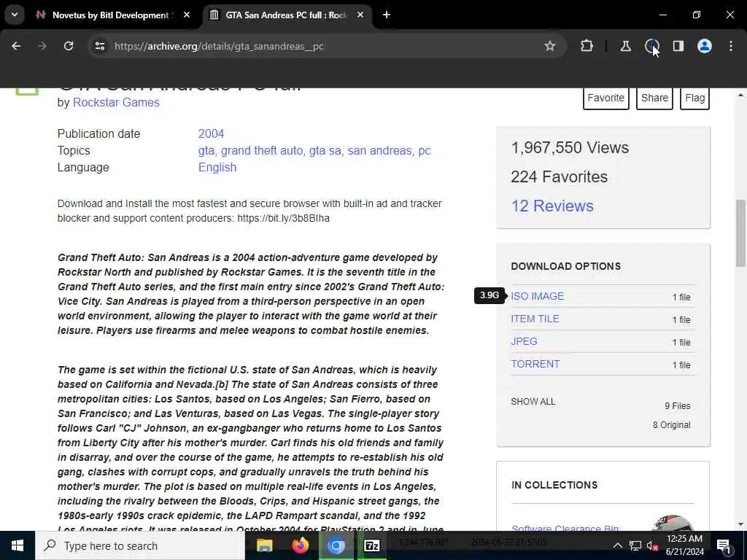Image resolution: width=747 pixels, height=560 pixels.
Task: Launch Firefox from the taskbar
Action: tap(300, 545)
